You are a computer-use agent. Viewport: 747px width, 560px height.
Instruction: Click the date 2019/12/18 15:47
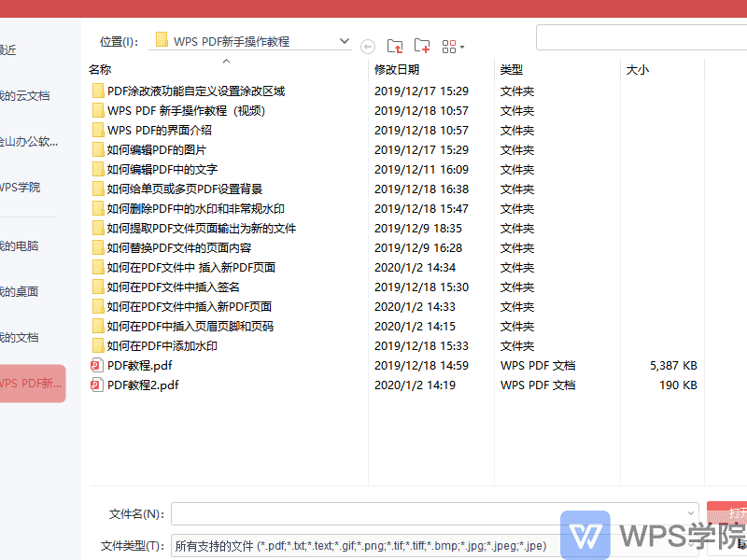422,208
